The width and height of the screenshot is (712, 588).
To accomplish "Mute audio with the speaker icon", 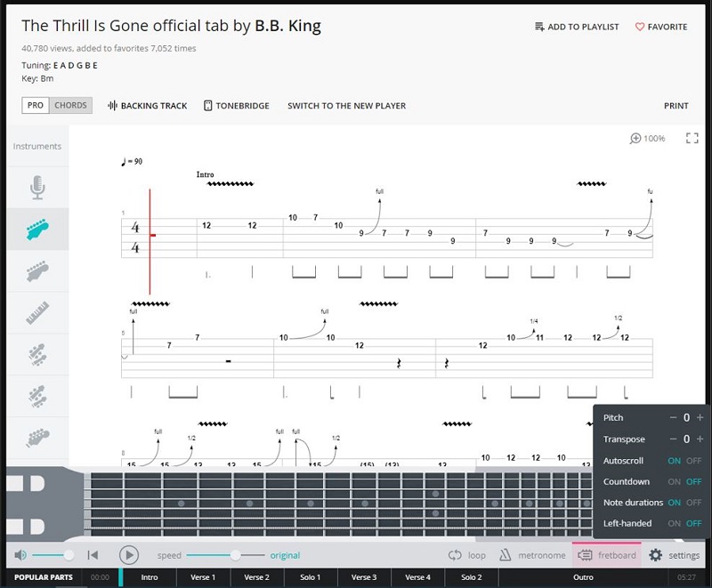I will (20, 555).
